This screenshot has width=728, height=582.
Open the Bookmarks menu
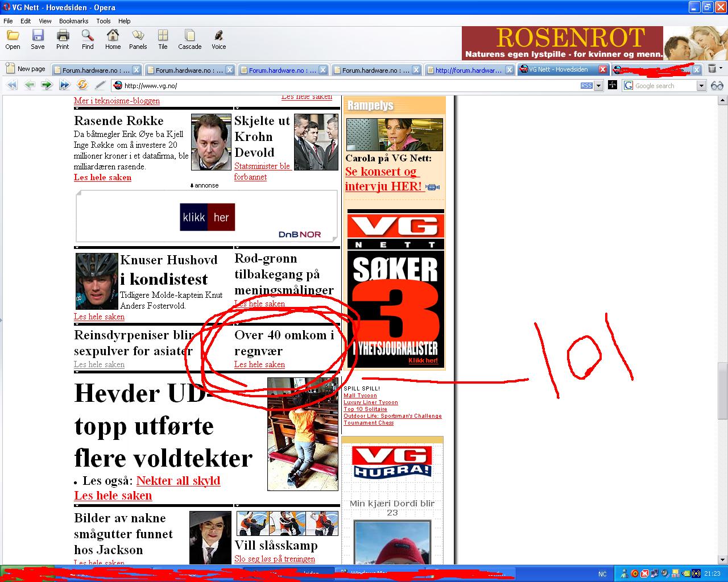(x=74, y=21)
